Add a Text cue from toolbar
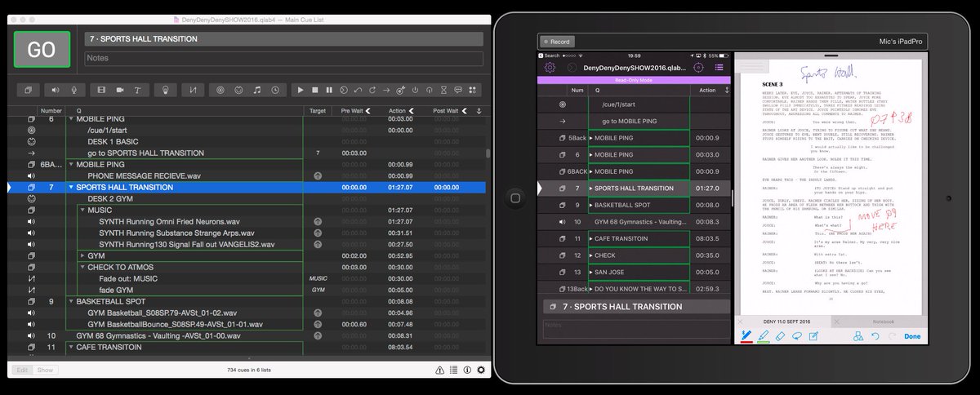The width and height of the screenshot is (980, 395). (137, 90)
